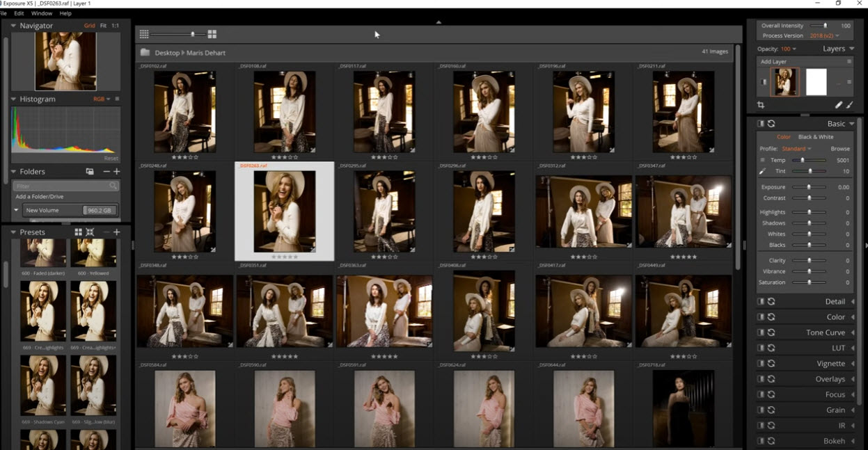The height and width of the screenshot is (450, 868).
Task: Expand the Grain panel
Action: (x=852, y=410)
